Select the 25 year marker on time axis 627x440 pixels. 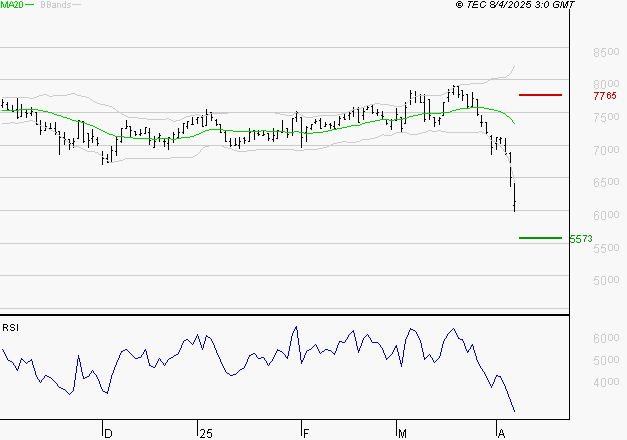[205, 433]
